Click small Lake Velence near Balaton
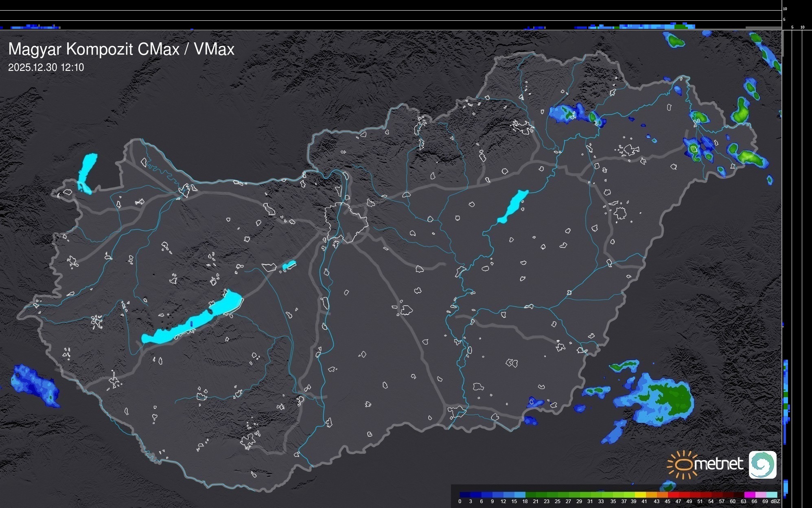 tap(289, 265)
